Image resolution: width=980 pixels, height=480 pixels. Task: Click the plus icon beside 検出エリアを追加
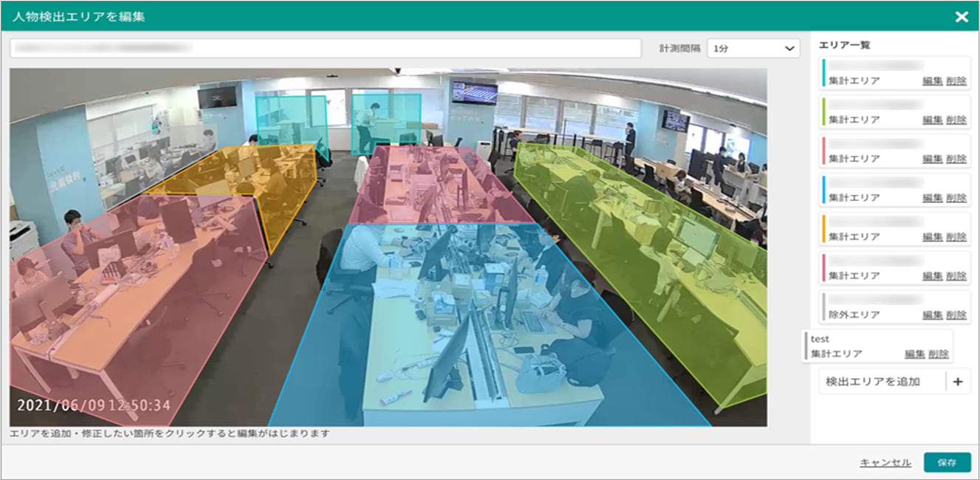pos(958,382)
